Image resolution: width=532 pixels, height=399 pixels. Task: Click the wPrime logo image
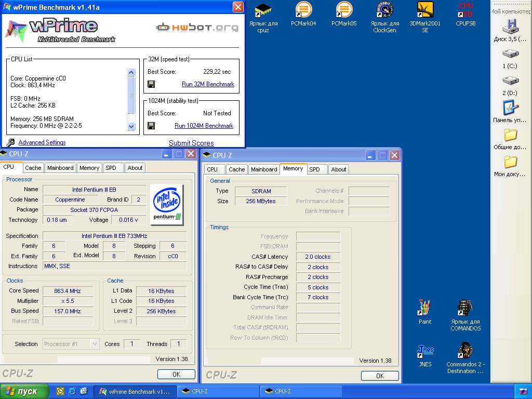60,30
